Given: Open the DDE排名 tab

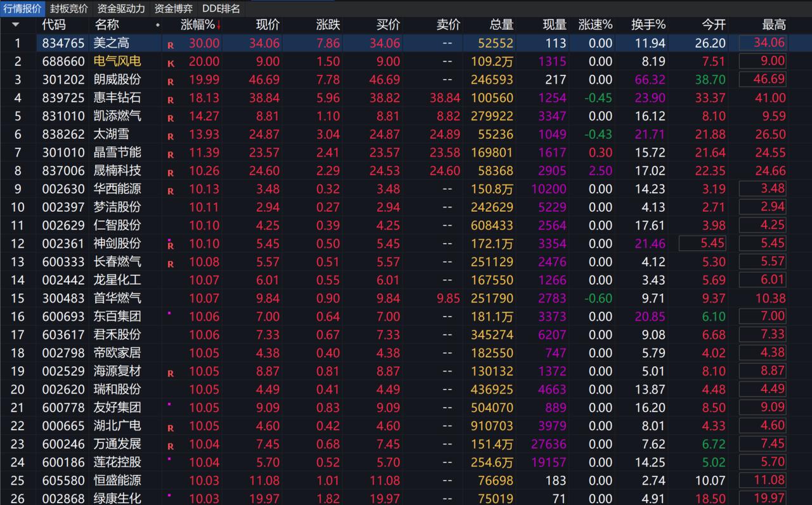Looking at the screenshot, I should [x=221, y=8].
